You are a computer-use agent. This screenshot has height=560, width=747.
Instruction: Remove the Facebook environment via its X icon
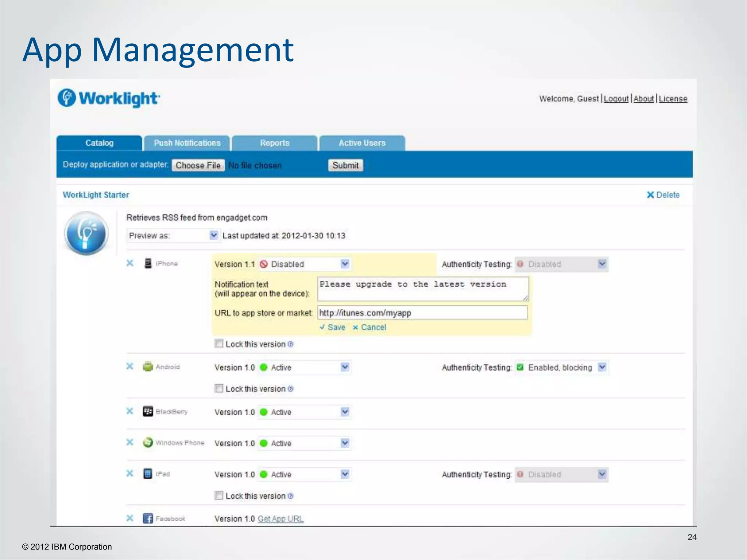(130, 518)
